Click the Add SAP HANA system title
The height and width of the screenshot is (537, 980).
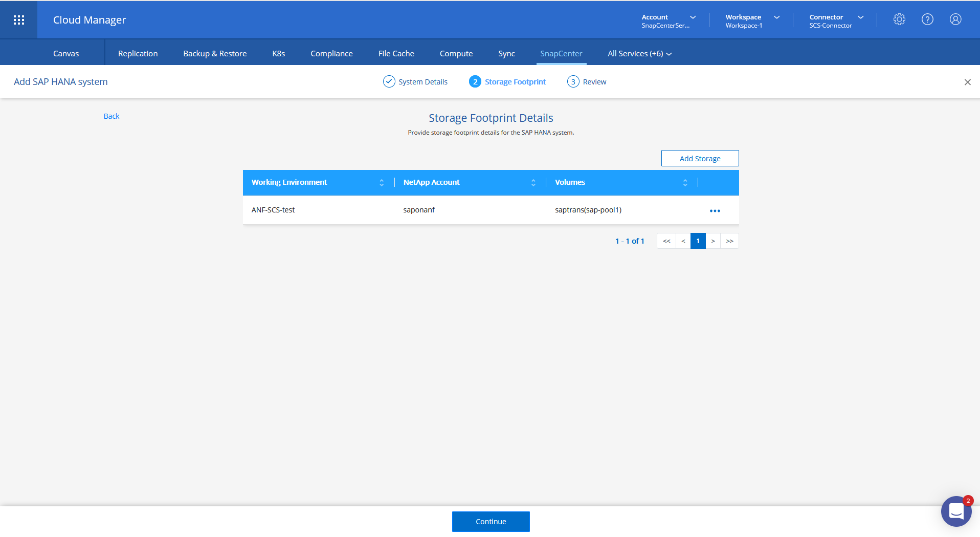click(61, 82)
